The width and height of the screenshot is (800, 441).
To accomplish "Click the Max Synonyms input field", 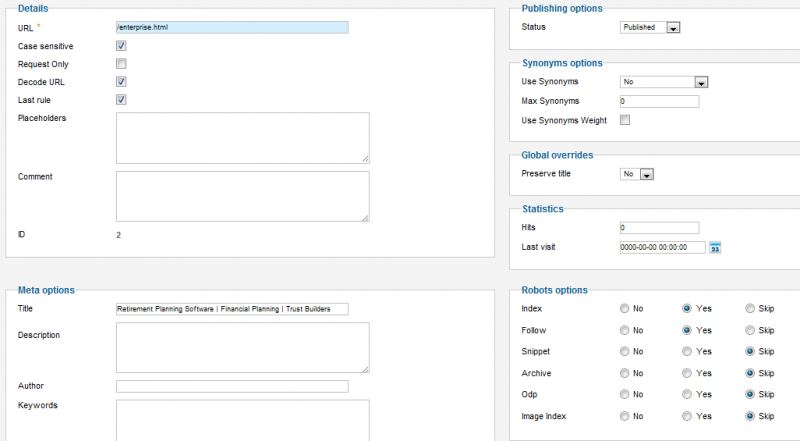I will tap(660, 101).
